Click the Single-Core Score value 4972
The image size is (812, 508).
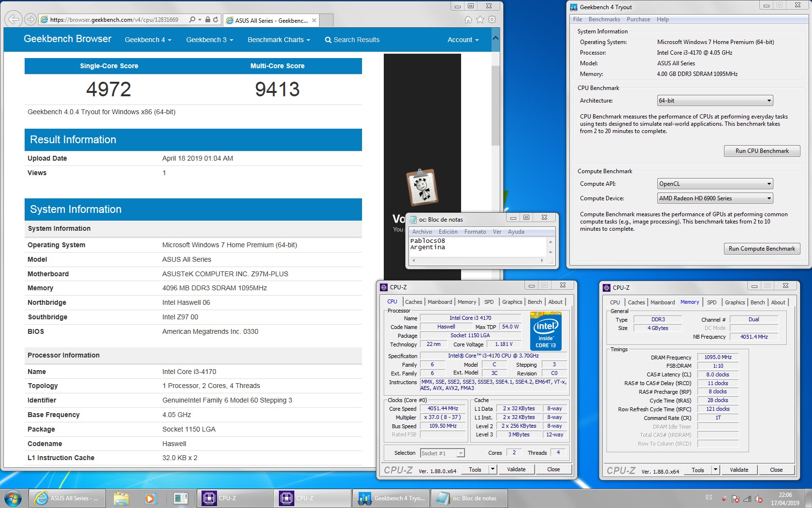109,90
